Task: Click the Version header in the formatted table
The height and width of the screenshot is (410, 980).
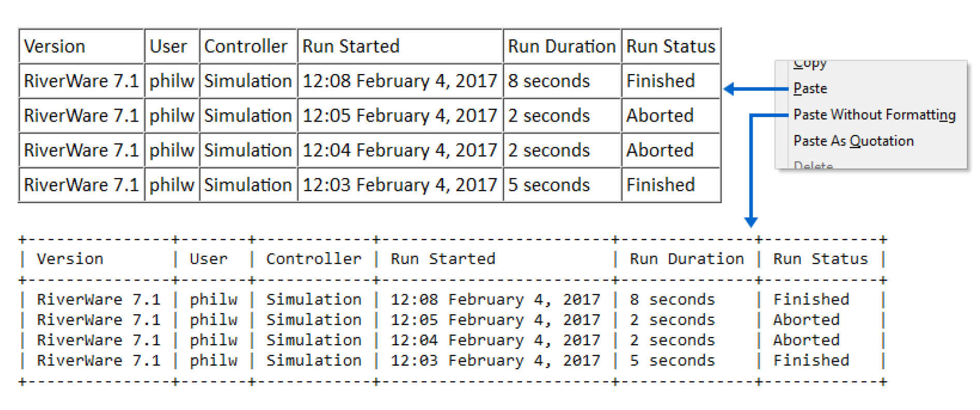Action: click(54, 47)
